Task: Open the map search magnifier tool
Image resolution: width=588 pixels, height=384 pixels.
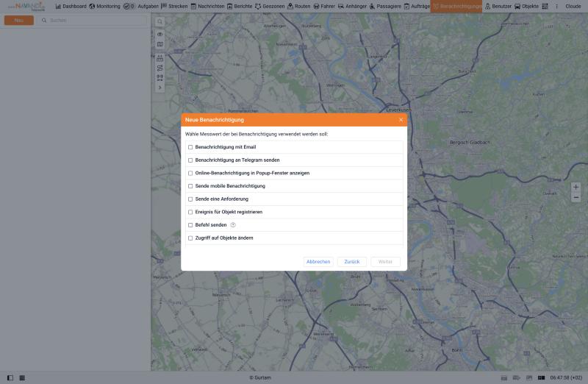Action: (x=159, y=22)
